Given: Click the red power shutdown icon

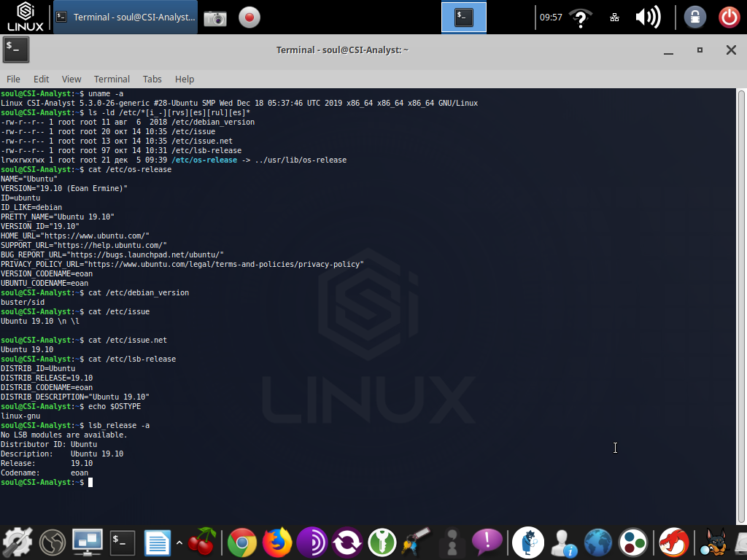Looking at the screenshot, I should [729, 17].
